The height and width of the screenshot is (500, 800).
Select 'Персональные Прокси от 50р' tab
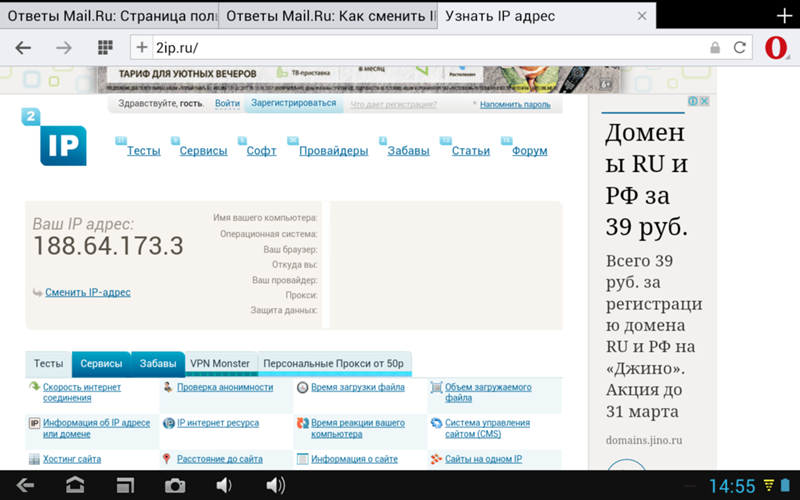334,364
